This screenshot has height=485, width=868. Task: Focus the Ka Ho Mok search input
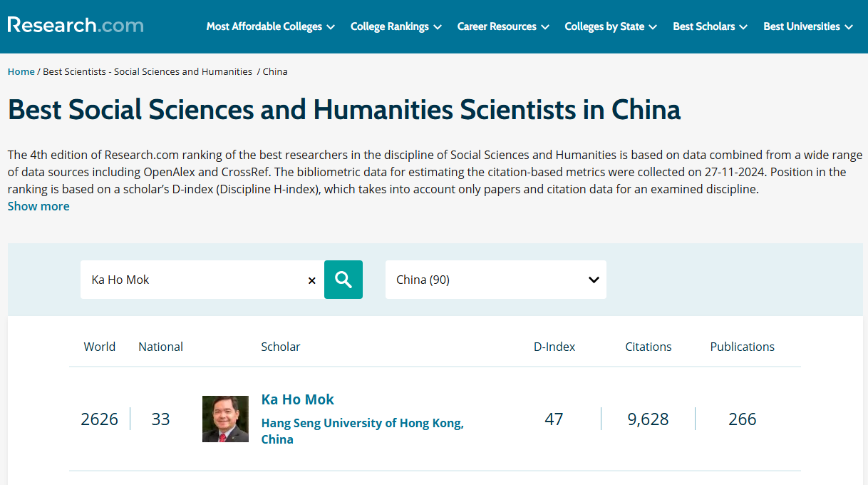194,280
